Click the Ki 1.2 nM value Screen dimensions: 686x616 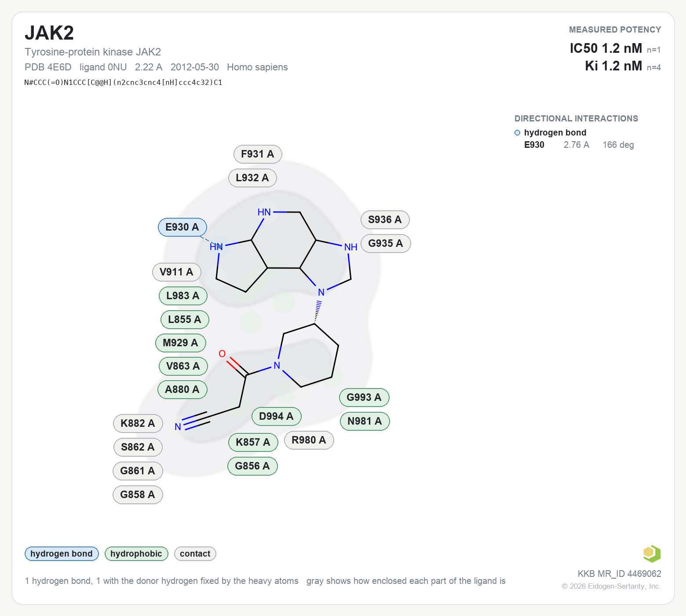click(613, 66)
